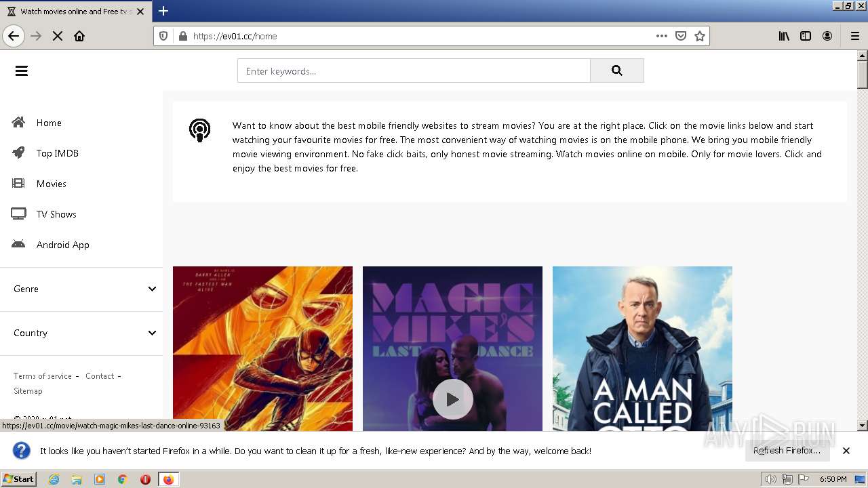Open TV Shows menu entry

[56, 214]
